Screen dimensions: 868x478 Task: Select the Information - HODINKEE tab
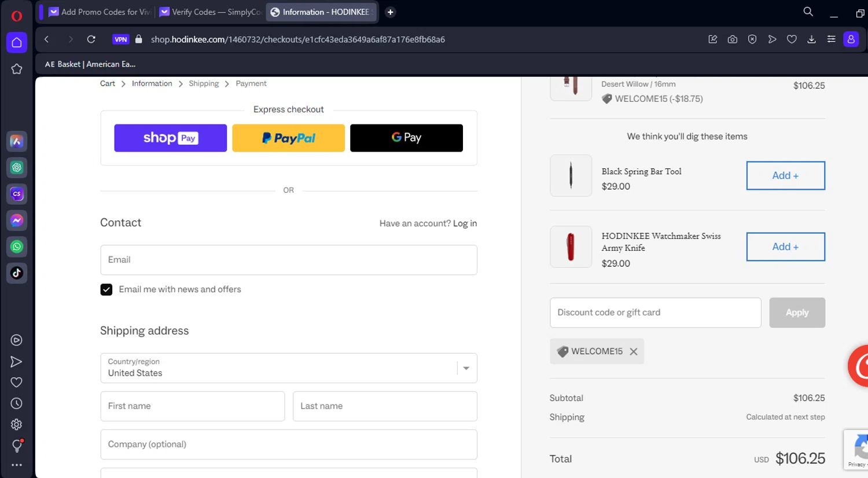click(x=321, y=12)
